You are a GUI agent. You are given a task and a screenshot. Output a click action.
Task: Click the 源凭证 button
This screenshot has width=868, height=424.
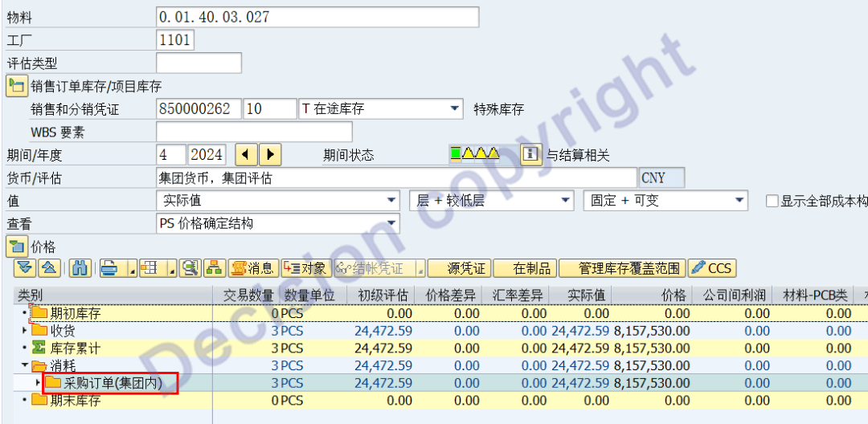pyautogui.click(x=457, y=268)
